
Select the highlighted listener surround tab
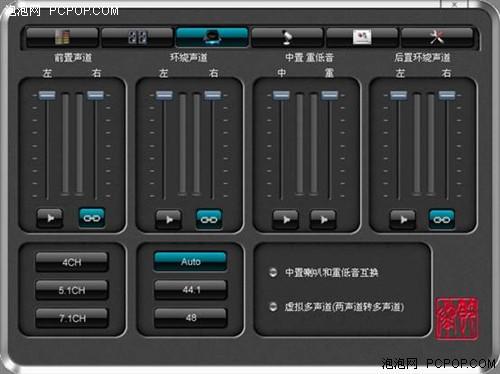[x=212, y=37]
